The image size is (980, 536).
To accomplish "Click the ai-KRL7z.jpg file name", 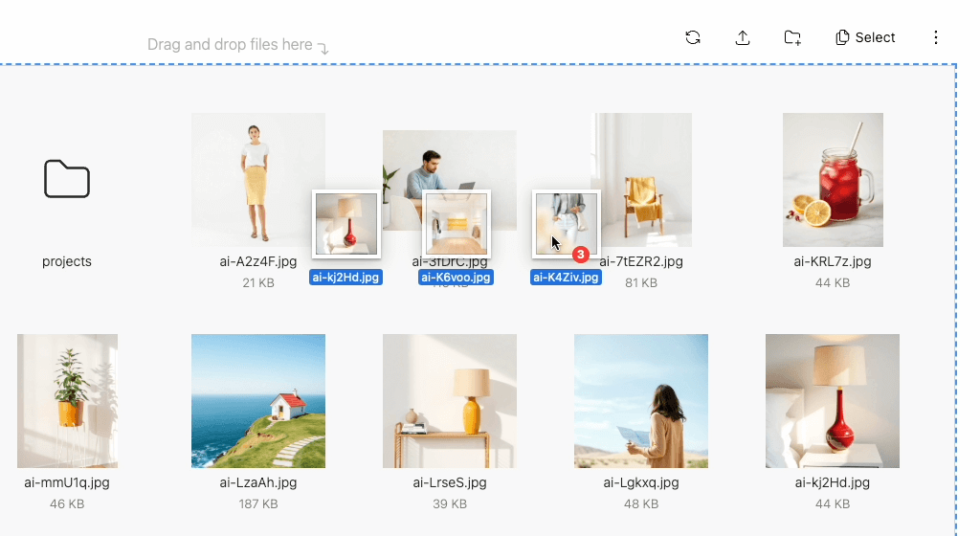I will 833,261.
